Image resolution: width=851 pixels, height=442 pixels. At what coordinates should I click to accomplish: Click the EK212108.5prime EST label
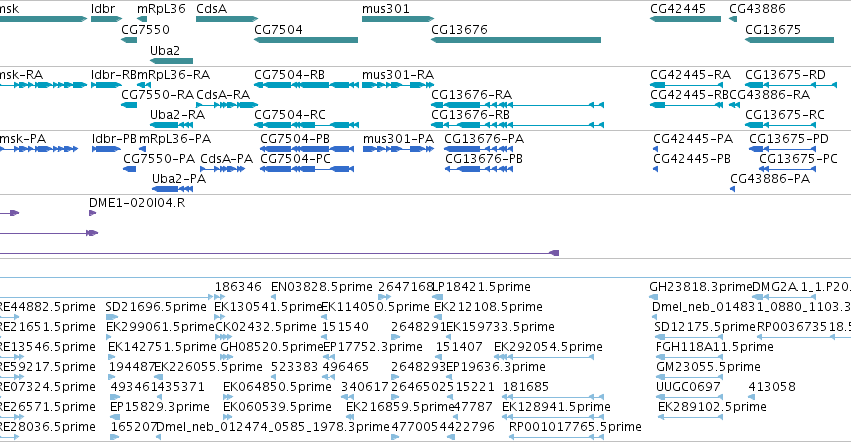[488, 306]
